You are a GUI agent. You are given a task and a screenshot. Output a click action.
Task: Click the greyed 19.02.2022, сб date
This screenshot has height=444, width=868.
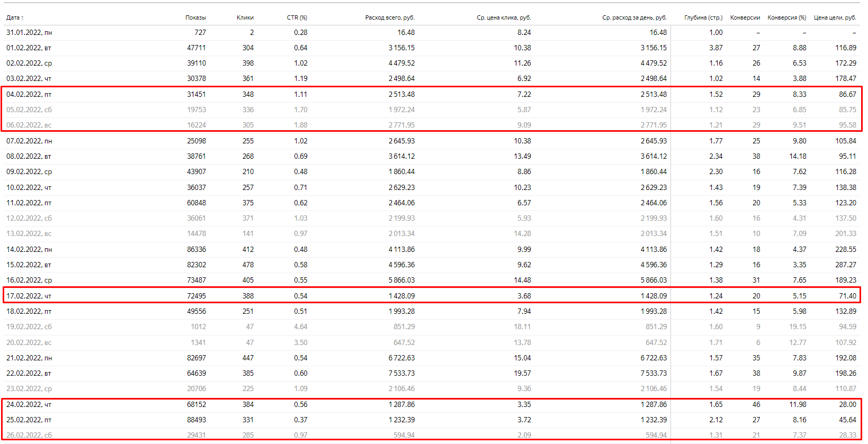tap(29, 327)
